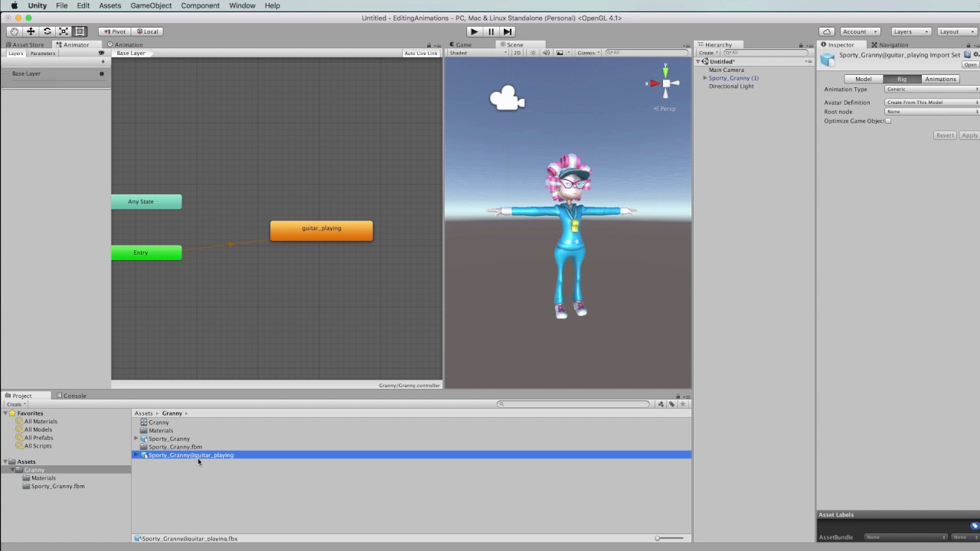This screenshot has width=980, height=551.
Task: Search assets by label icon in Project
Action: pyautogui.click(x=671, y=404)
